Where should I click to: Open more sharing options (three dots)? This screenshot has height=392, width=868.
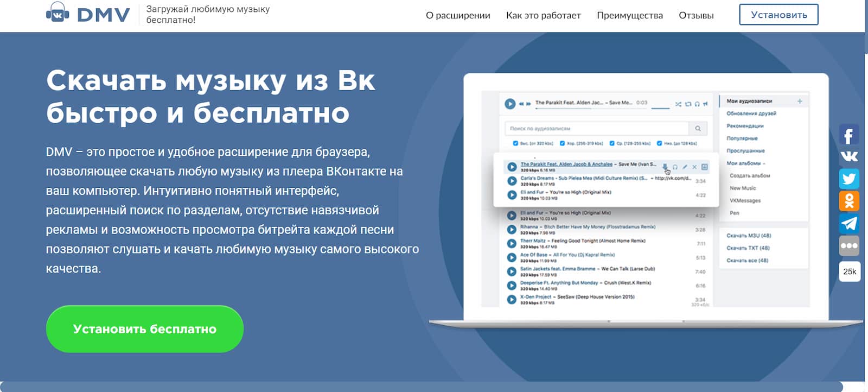[x=849, y=246]
